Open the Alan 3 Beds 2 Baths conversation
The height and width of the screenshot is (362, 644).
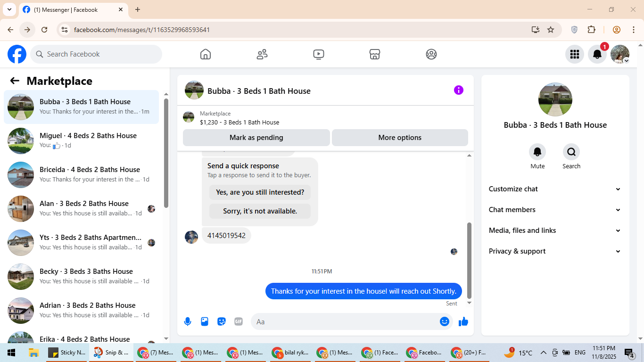coord(81,209)
